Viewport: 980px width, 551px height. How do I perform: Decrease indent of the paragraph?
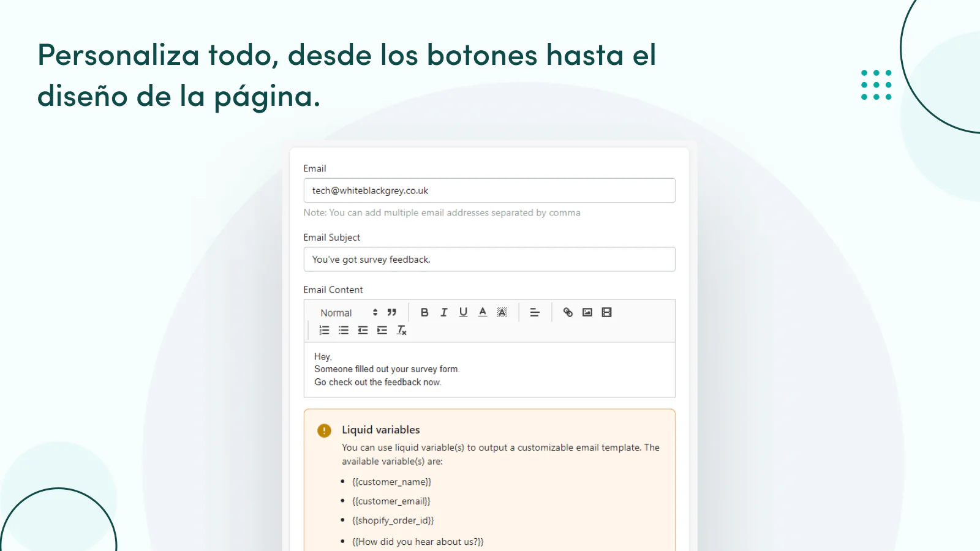pyautogui.click(x=363, y=331)
